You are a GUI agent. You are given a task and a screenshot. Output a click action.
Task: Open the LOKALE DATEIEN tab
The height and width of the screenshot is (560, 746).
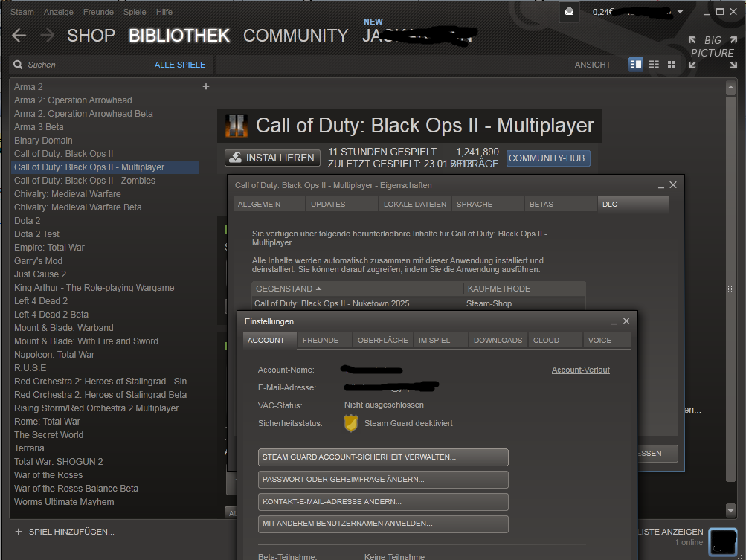[x=415, y=204]
